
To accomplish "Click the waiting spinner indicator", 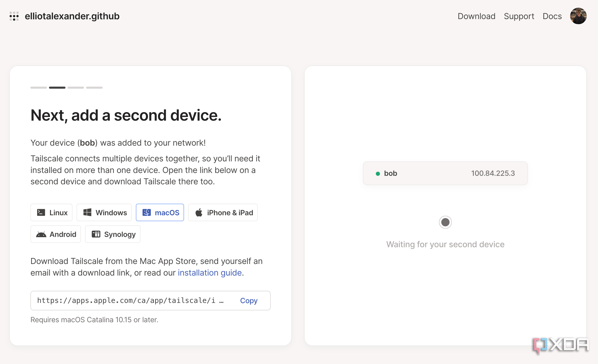I will tap(445, 222).
